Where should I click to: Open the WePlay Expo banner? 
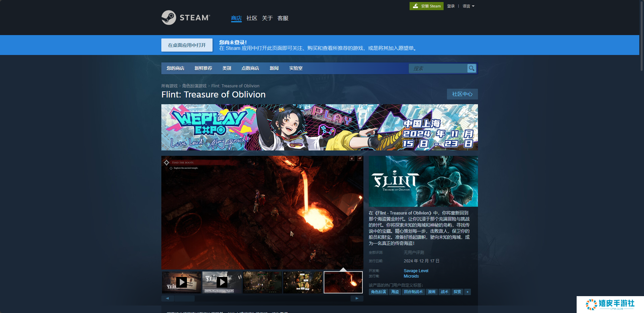click(x=319, y=127)
